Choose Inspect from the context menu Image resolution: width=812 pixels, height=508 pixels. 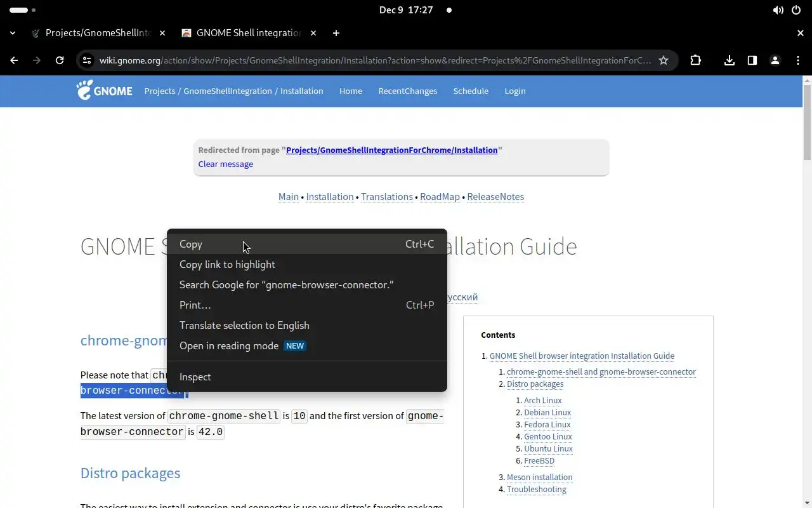click(x=307, y=377)
